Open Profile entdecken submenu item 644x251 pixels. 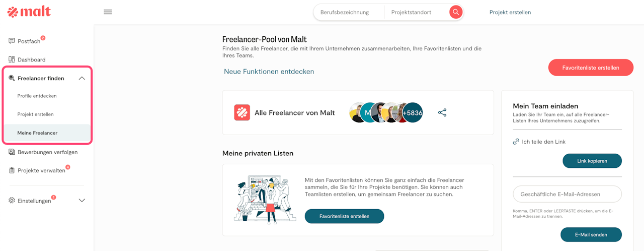pos(37,96)
